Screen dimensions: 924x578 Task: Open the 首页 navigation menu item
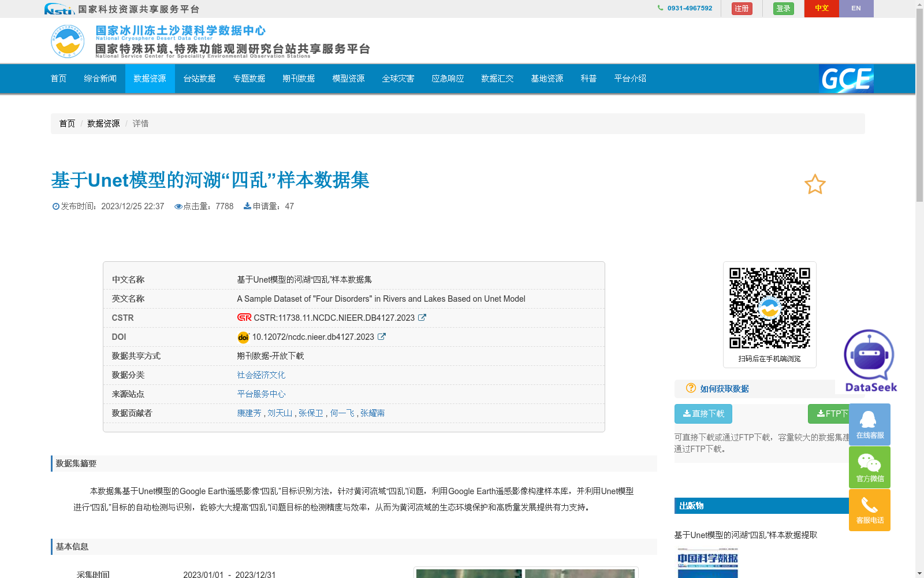pyautogui.click(x=58, y=79)
